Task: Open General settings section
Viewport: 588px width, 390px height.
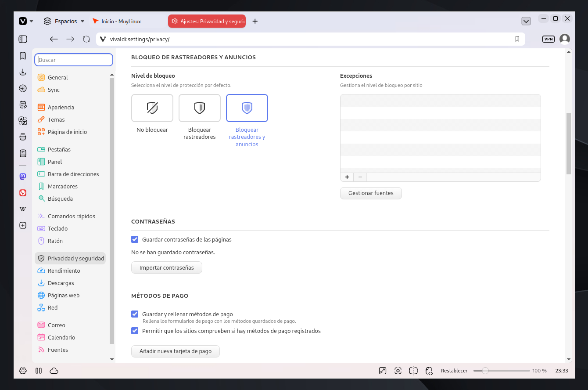Action: [x=70, y=77]
